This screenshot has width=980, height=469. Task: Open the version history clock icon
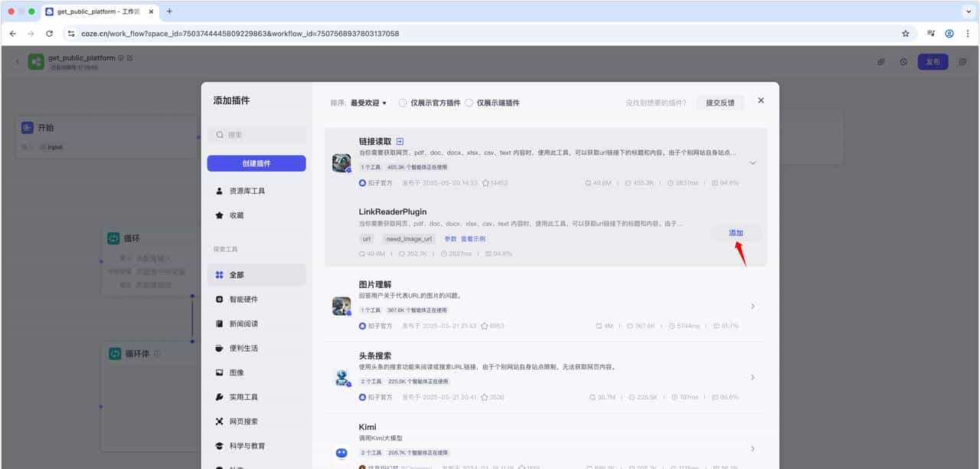903,61
